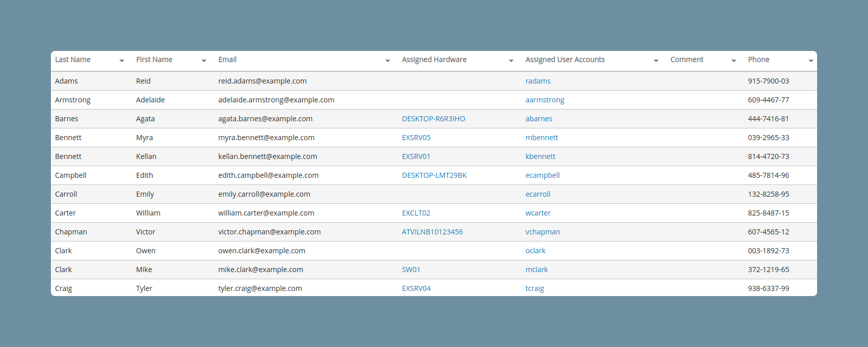Open hardware DESKTOP-R6R3IHO link
Screen dimensions: 868x347
pos(434,119)
